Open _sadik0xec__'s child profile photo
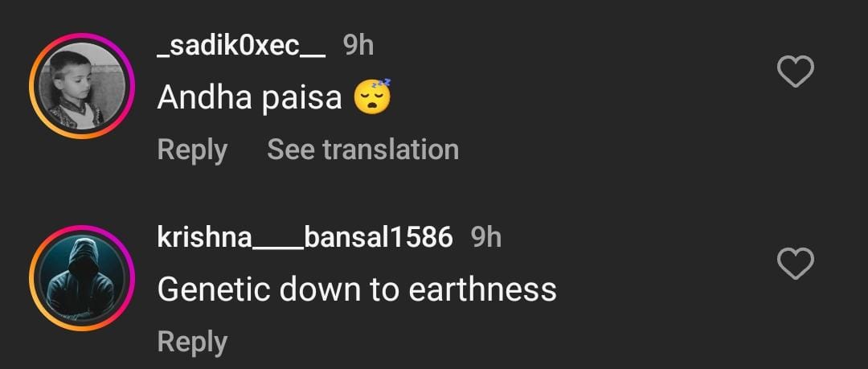The width and height of the screenshot is (868, 369). click(x=81, y=85)
